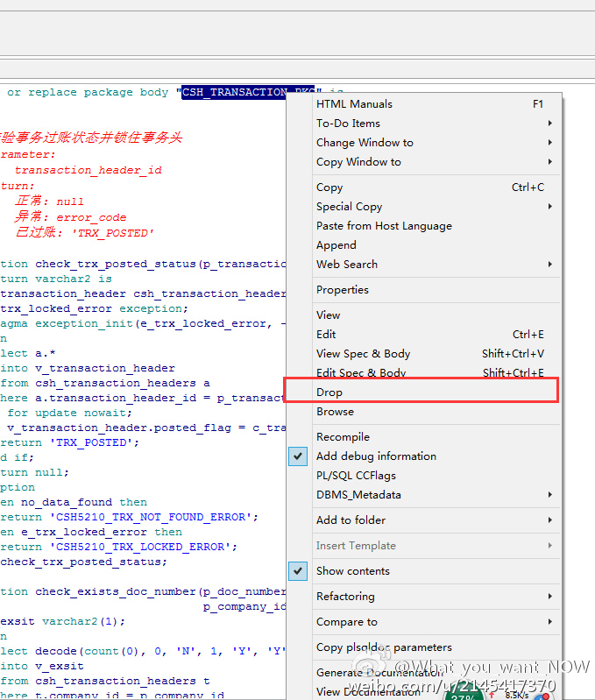595x700 pixels.
Task: Click the 'return null;' code line
Action: coord(34,472)
